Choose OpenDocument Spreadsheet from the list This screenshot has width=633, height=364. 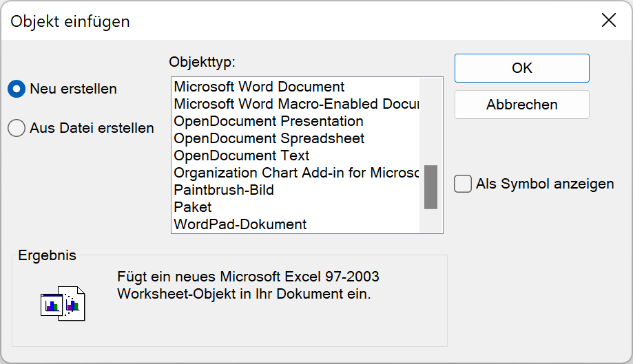pos(295,138)
